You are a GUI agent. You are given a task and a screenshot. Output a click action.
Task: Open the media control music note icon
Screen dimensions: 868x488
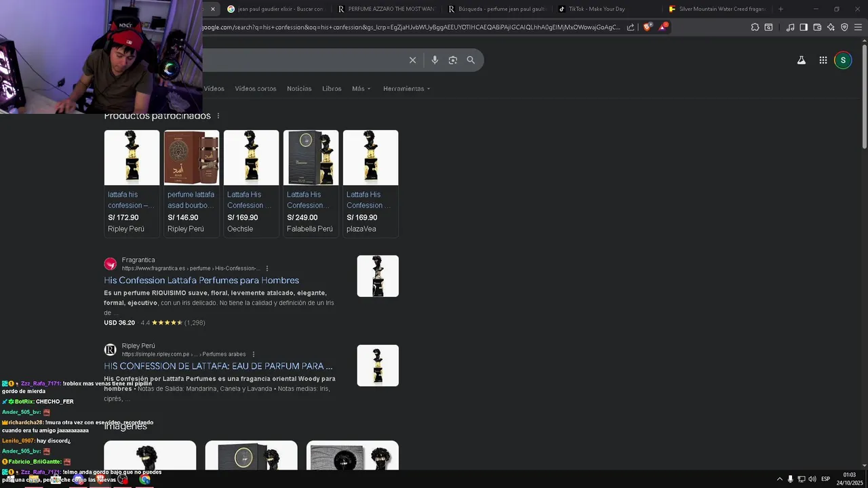[790, 27]
